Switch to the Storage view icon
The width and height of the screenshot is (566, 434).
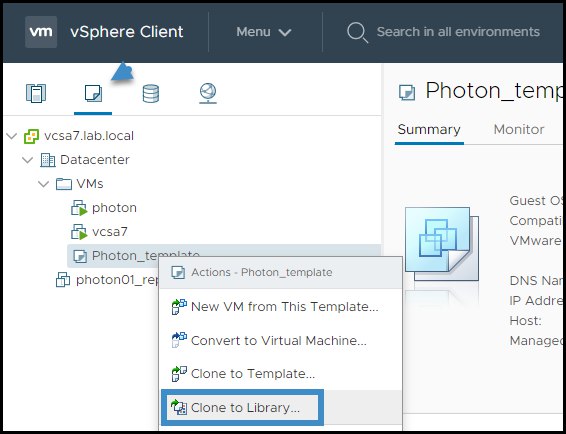(151, 94)
